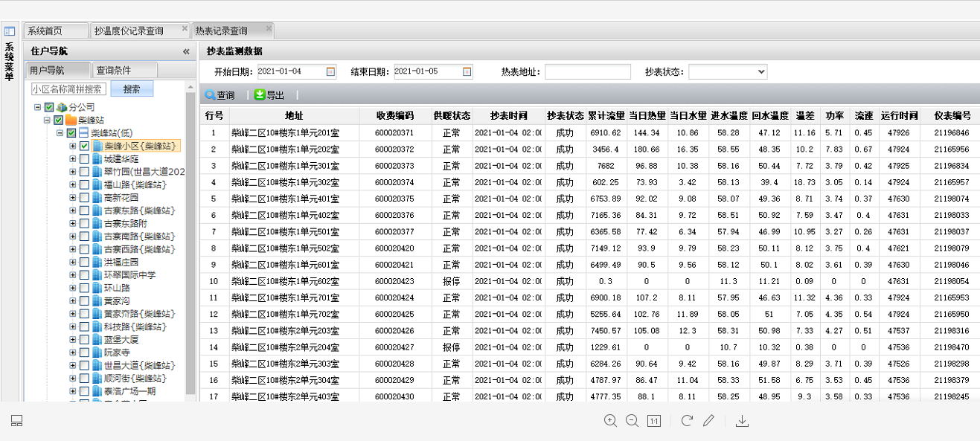The width and height of the screenshot is (980, 441).
Task: Collapse the 柴峰站(低) tree node
Action: pos(60,133)
